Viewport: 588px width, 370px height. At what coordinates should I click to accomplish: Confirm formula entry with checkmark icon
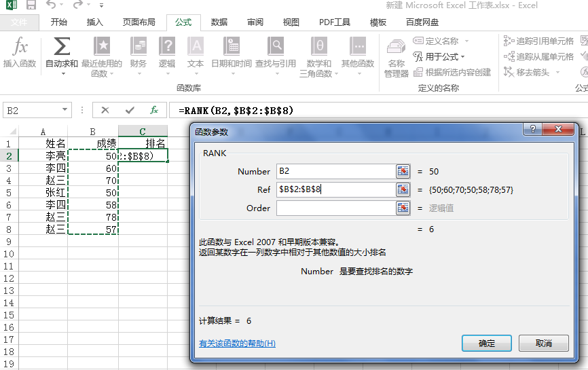pos(130,110)
